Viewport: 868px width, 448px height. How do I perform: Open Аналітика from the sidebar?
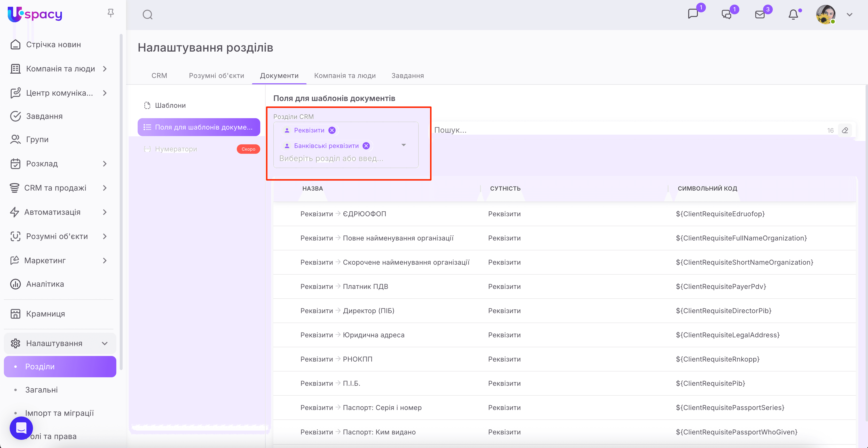tap(45, 284)
